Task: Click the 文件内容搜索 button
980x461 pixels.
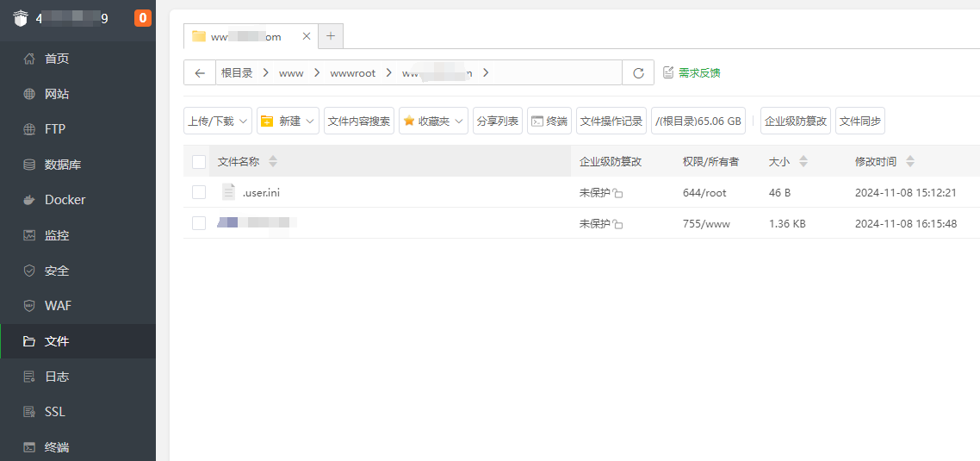Action: [359, 121]
